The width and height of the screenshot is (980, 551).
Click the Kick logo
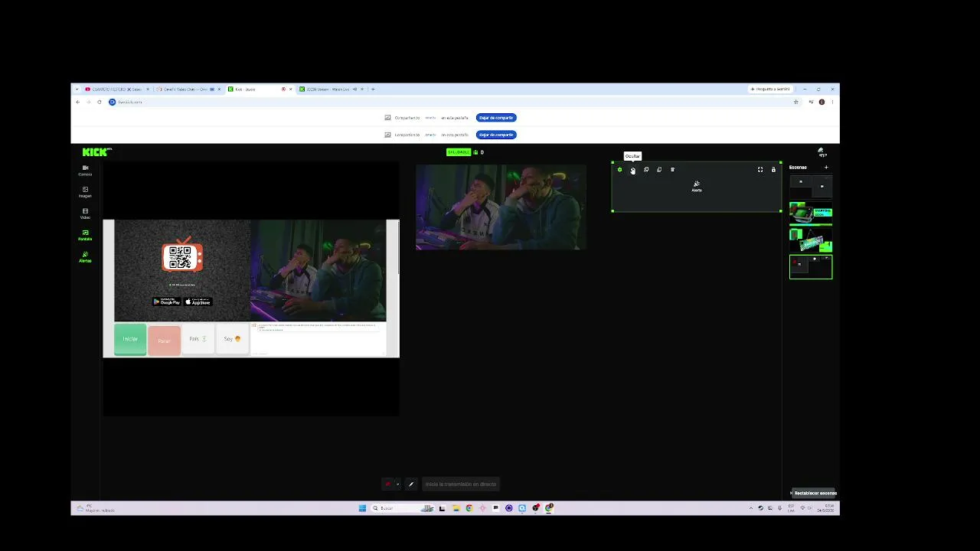click(96, 152)
